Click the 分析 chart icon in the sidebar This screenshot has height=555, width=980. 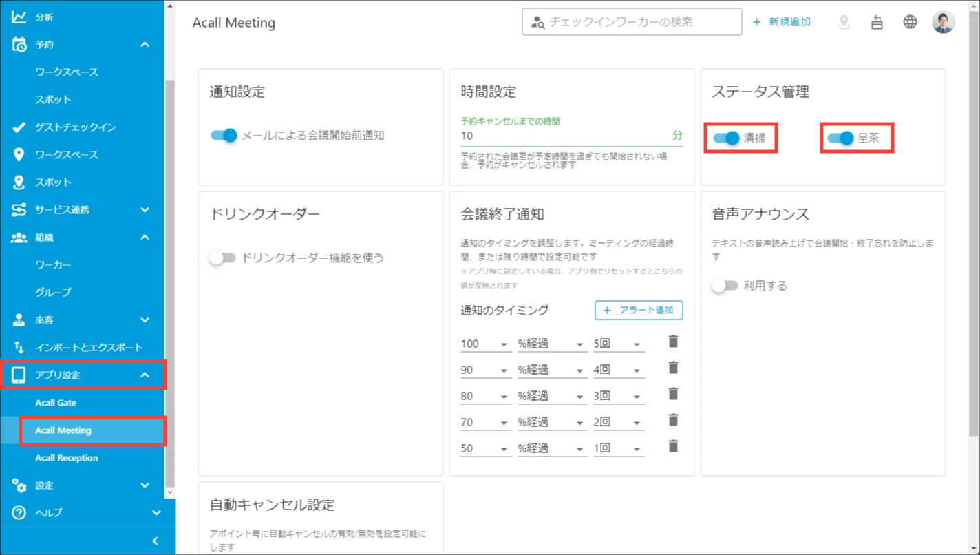[19, 17]
